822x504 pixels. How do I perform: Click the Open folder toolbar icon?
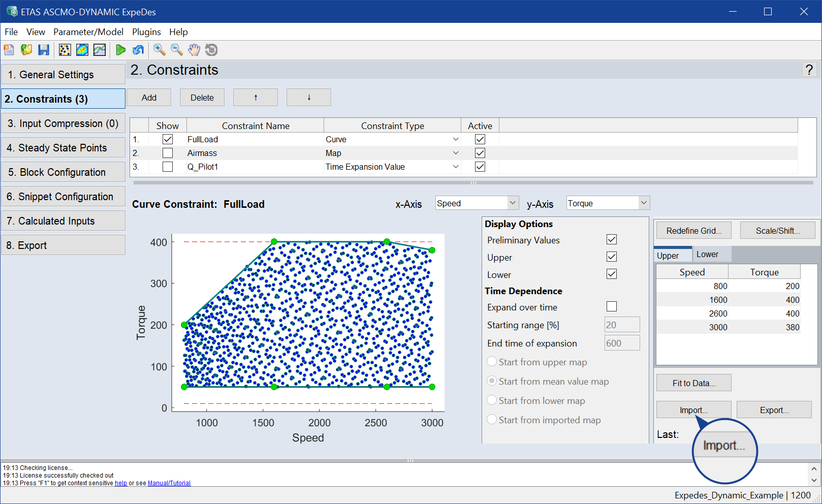tap(26, 50)
